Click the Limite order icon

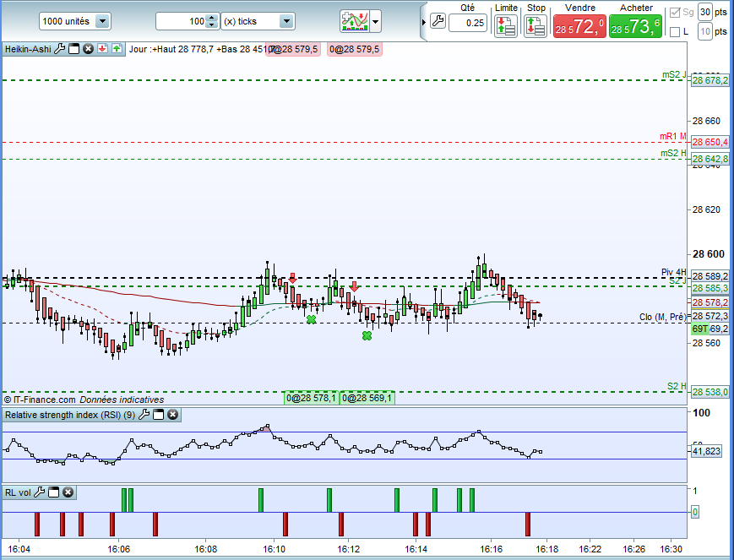click(x=506, y=25)
